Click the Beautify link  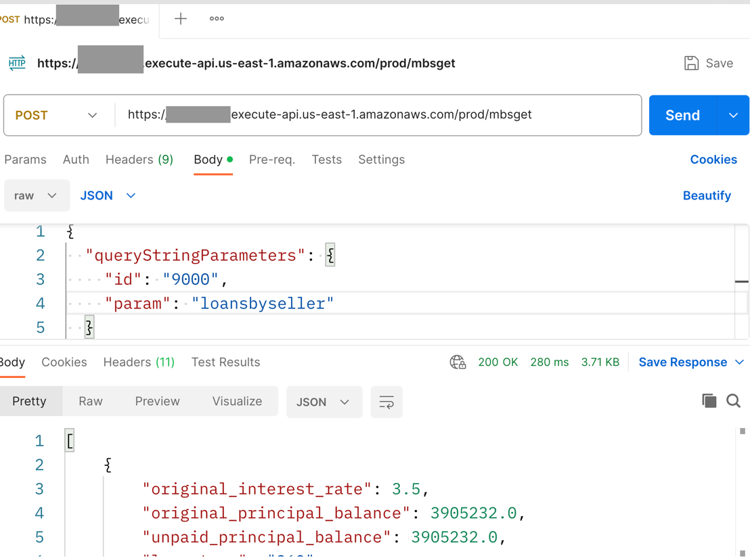coord(706,195)
